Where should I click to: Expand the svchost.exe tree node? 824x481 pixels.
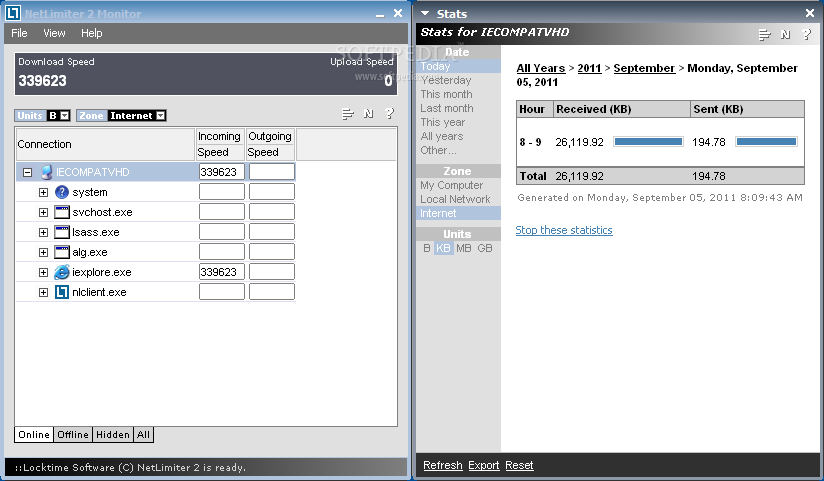click(44, 212)
